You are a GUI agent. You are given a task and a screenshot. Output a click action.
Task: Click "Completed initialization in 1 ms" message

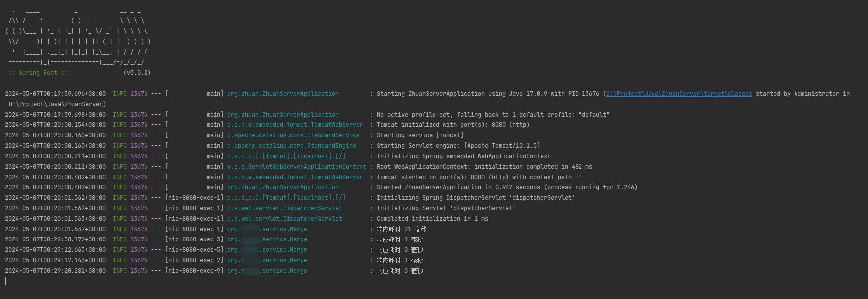click(x=432, y=219)
